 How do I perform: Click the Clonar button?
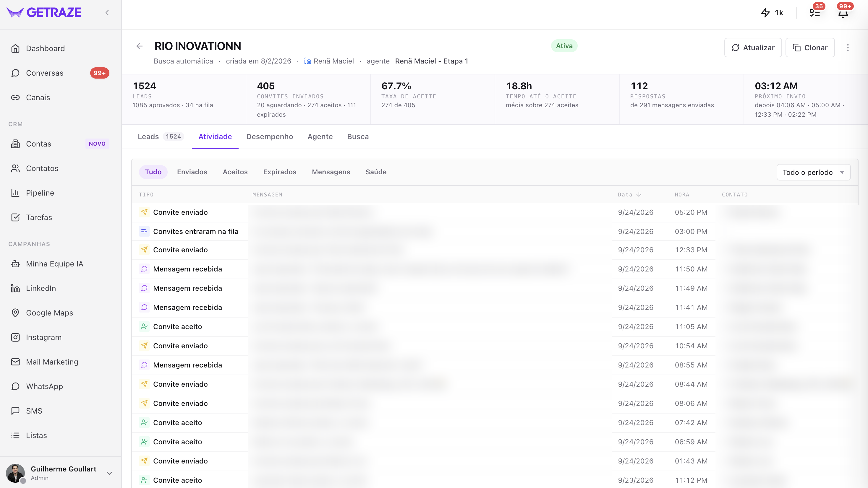click(810, 48)
